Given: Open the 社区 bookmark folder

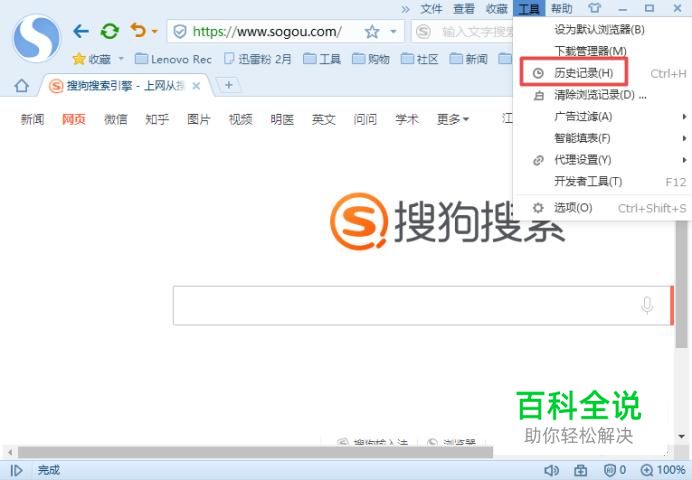Looking at the screenshot, I should (x=419, y=59).
